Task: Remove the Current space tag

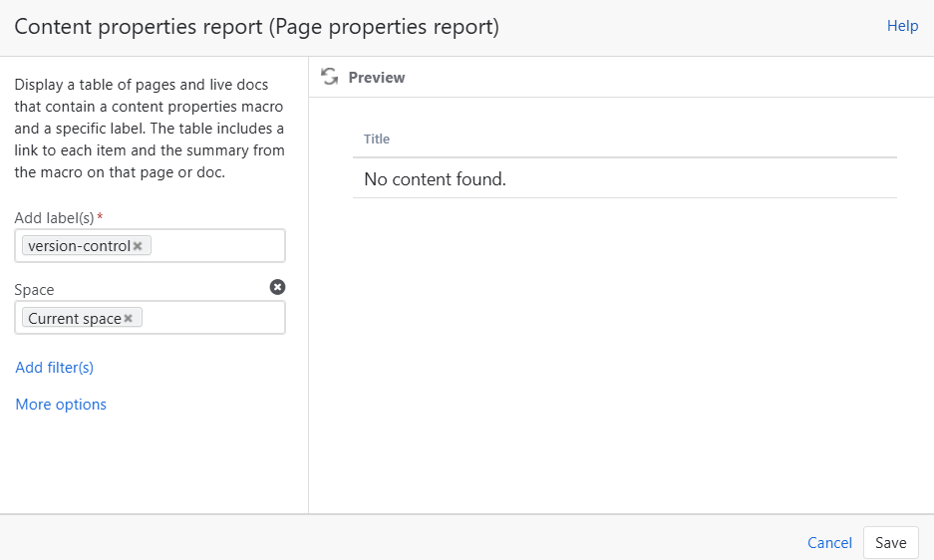Action: pyautogui.click(x=129, y=319)
